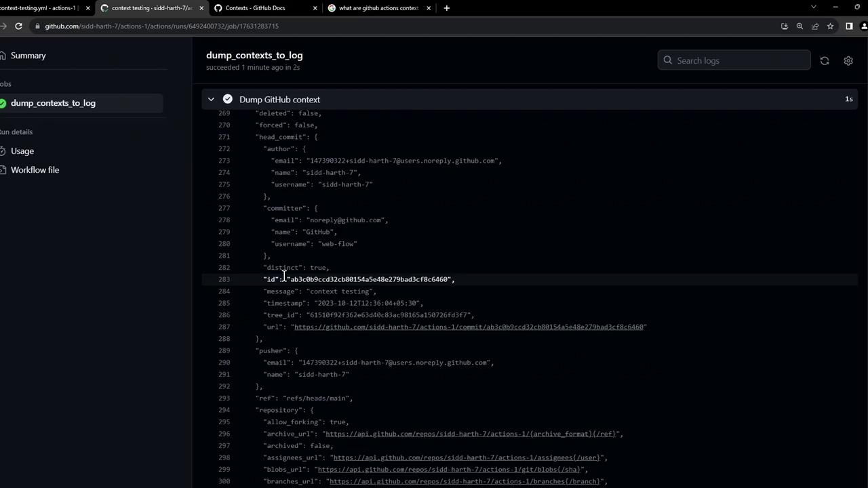
Task: Open a new browser tab
Action: [x=446, y=8]
